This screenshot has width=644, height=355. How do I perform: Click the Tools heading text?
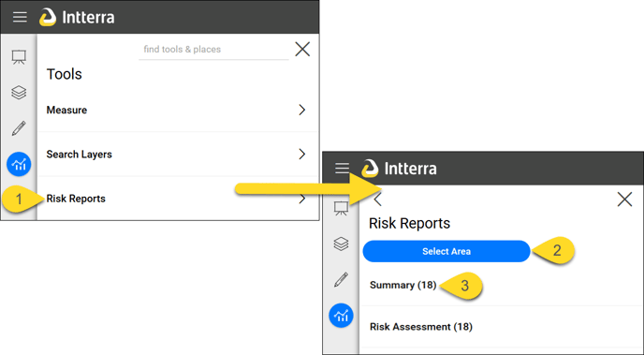(x=64, y=74)
